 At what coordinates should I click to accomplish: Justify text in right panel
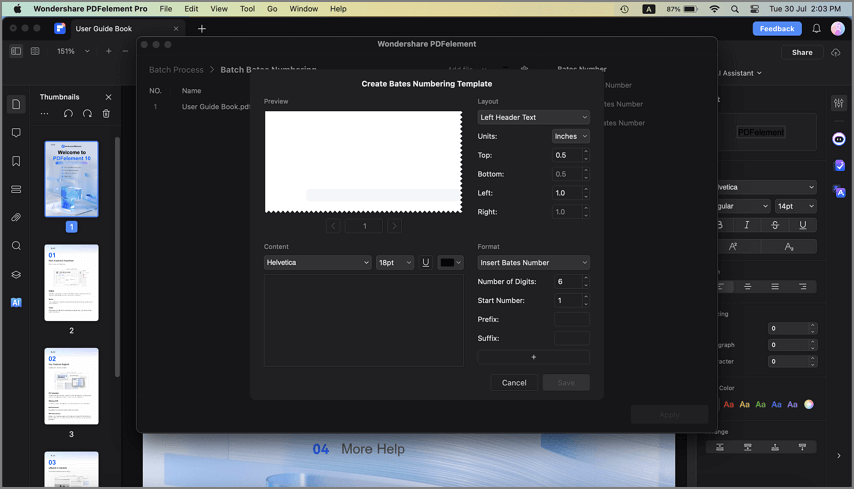[x=775, y=286]
